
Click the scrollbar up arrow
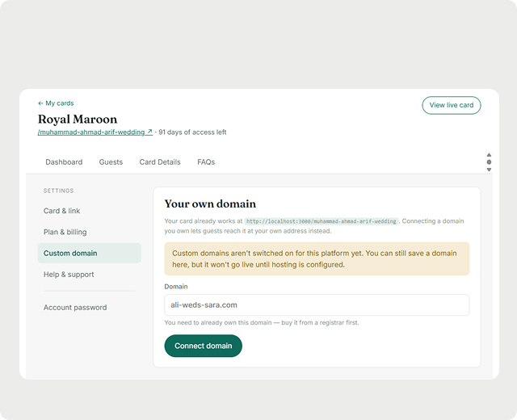tap(489, 154)
